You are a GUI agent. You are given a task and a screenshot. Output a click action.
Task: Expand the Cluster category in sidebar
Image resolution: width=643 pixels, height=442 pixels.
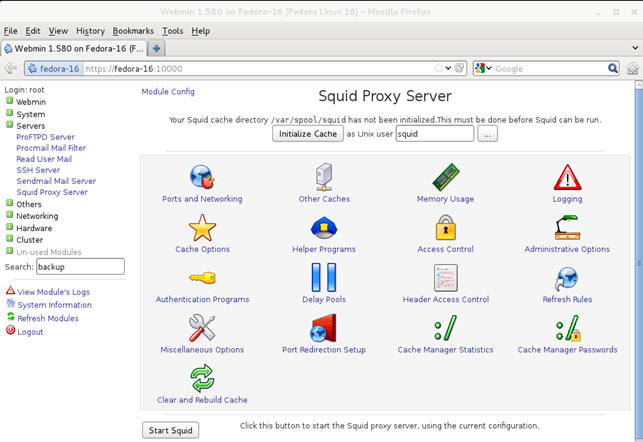tap(9, 239)
